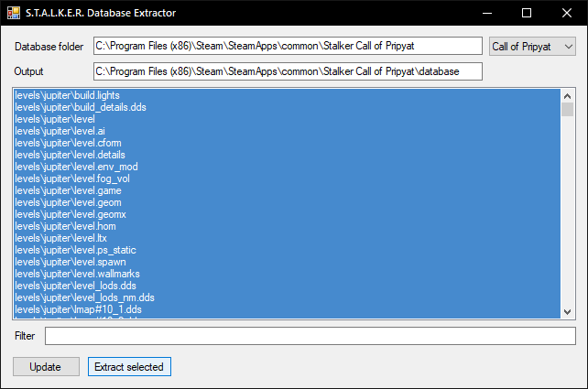588x389 pixels.
Task: Select levels\jupiter\level.env_mod entry
Action: pyautogui.click(x=288, y=167)
